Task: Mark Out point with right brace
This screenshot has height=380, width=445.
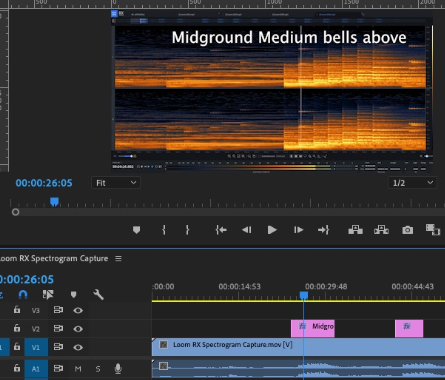Action: pos(187,230)
